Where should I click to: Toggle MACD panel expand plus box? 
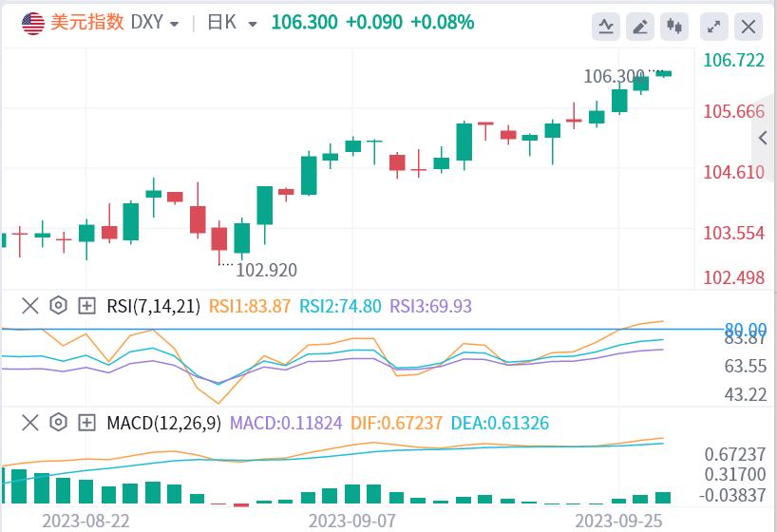click(x=86, y=423)
